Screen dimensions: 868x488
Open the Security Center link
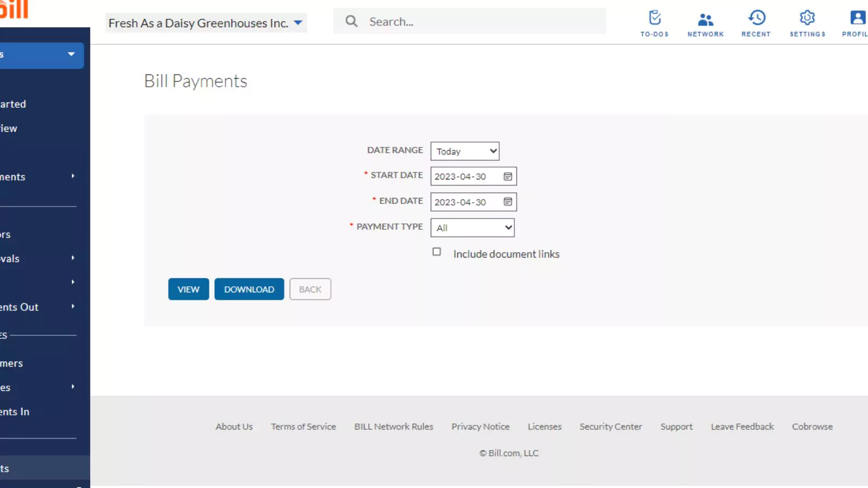tap(611, 427)
